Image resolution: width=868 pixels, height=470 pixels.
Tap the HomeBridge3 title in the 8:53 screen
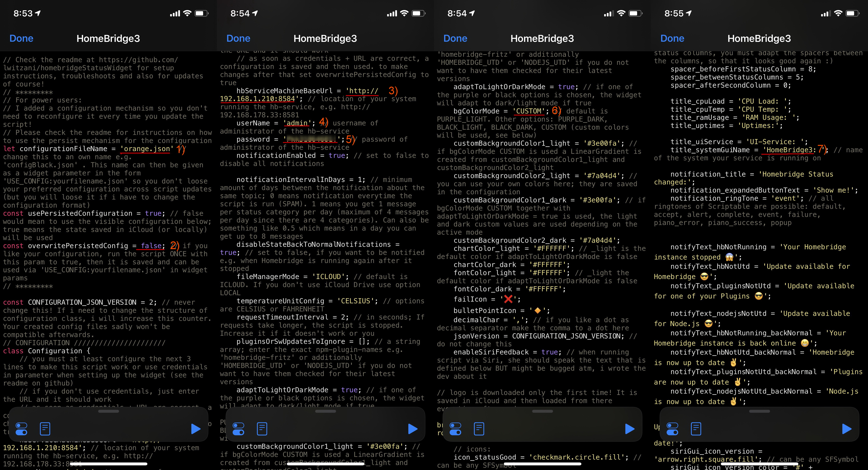(x=108, y=38)
